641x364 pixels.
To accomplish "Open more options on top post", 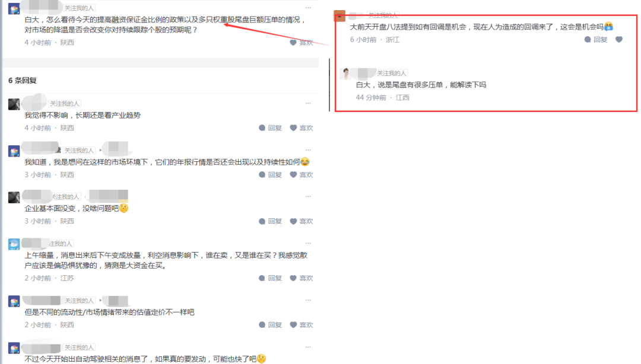I will point(308,8).
